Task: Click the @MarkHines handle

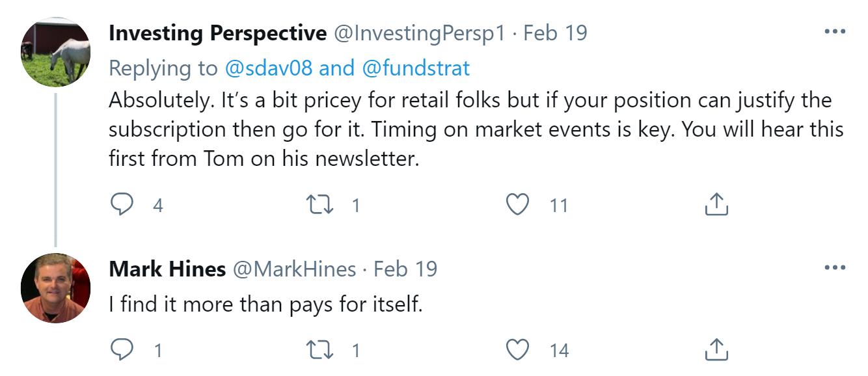Action: [294, 269]
